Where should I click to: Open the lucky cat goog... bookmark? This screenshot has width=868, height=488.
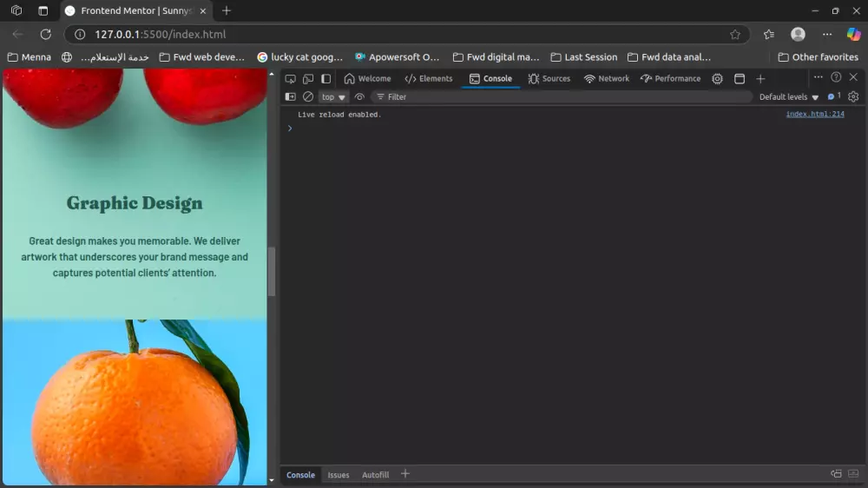point(300,57)
